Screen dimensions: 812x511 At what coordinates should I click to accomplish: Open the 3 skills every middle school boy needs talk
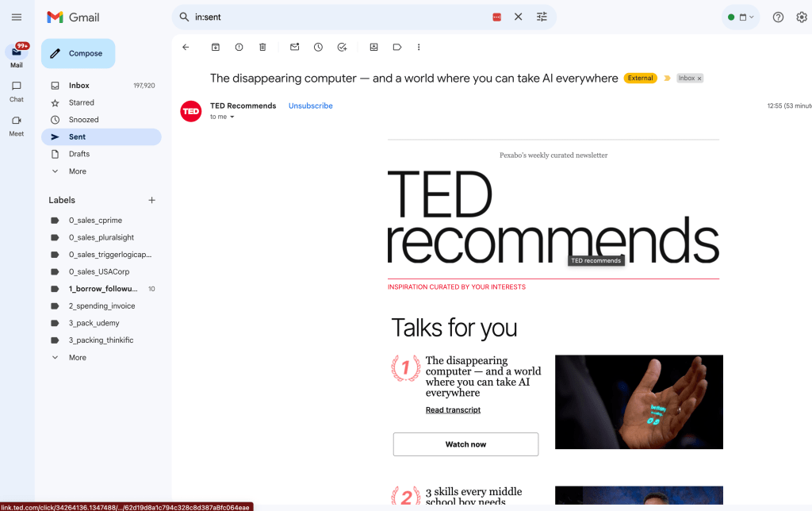(x=473, y=497)
